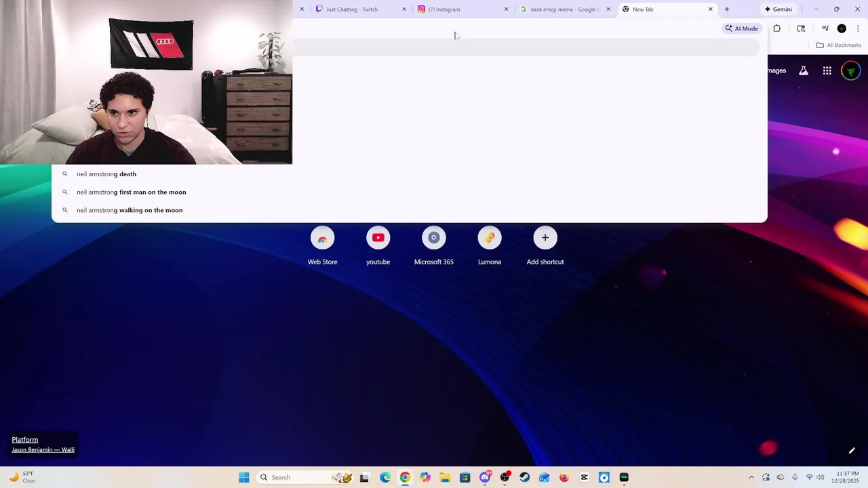Image resolution: width=868 pixels, height=488 pixels.
Task: Open Task View in taskbar
Action: click(x=364, y=478)
